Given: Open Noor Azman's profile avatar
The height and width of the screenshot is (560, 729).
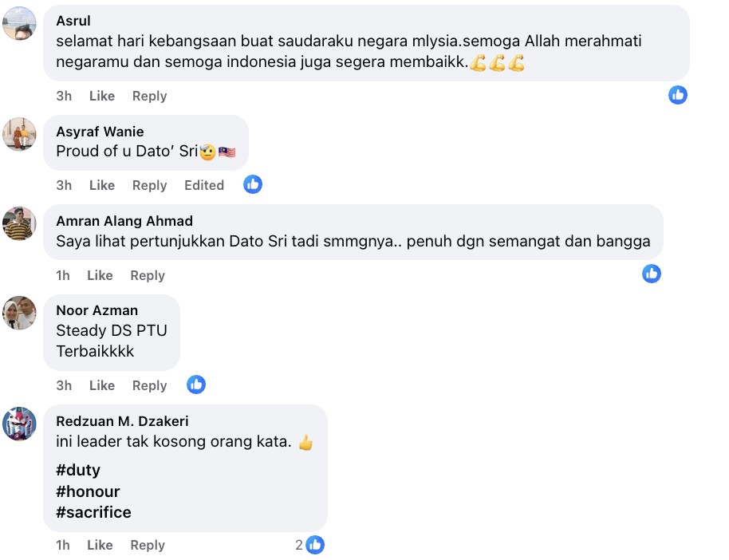Looking at the screenshot, I should pos(19,313).
